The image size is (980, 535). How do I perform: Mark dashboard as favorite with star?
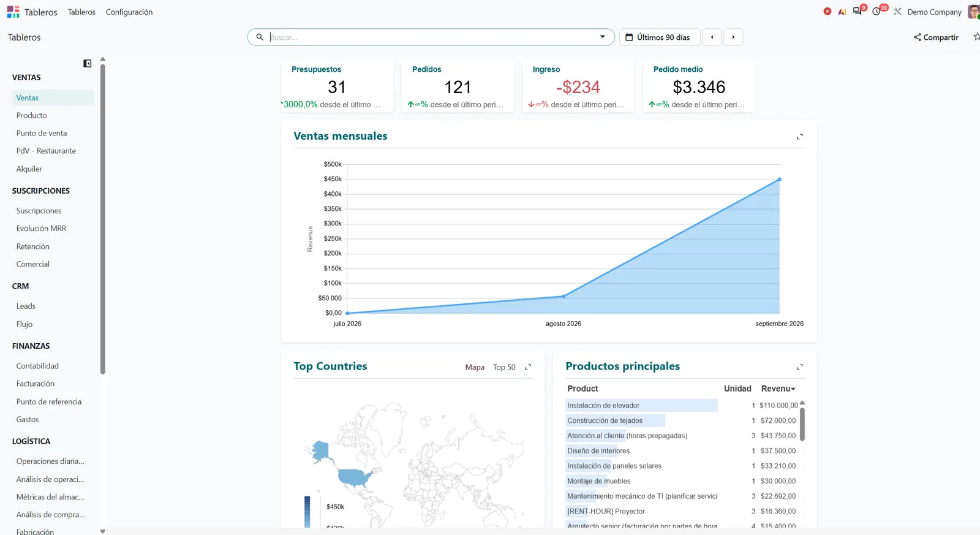click(976, 37)
